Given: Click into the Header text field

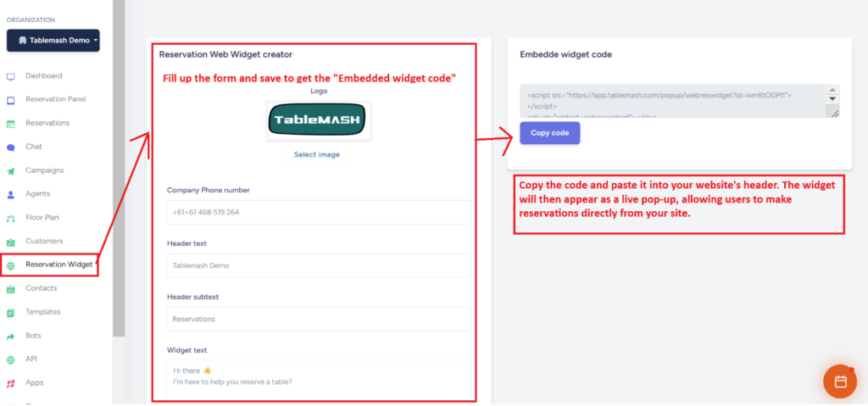Looking at the screenshot, I should click(318, 265).
